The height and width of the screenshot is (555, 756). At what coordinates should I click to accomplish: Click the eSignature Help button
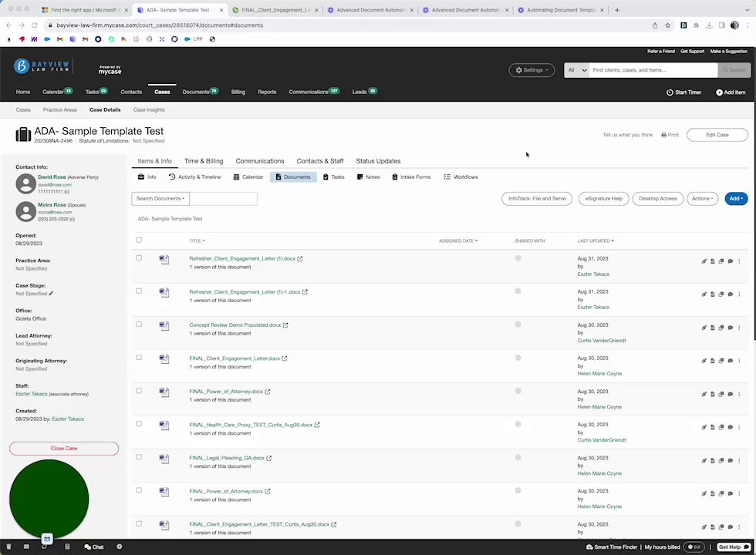(x=603, y=199)
